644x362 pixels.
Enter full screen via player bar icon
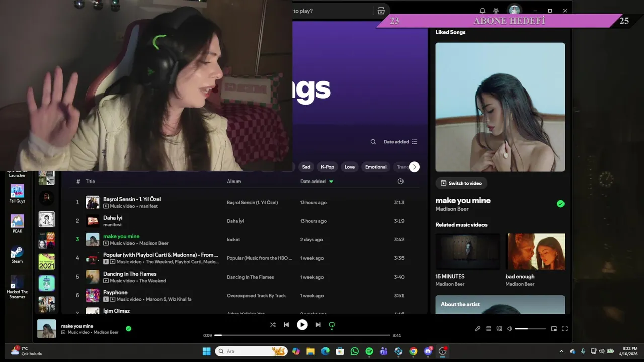(x=565, y=329)
